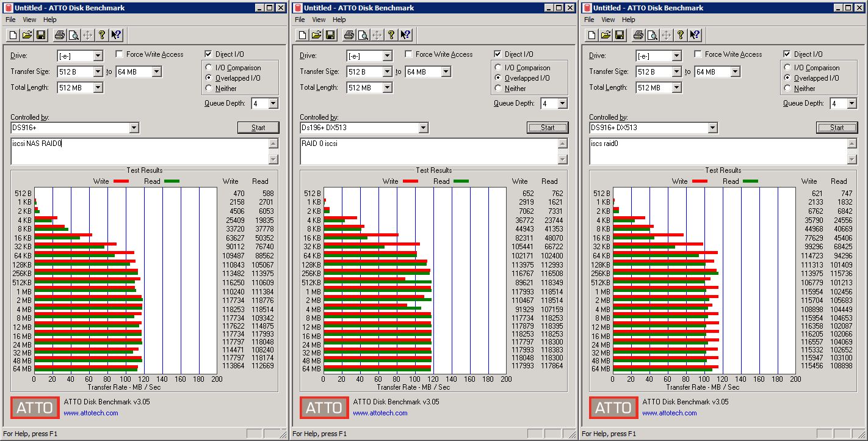Select I/O Comparison radio in the right window
This screenshot has width=868, height=441.
(x=788, y=68)
